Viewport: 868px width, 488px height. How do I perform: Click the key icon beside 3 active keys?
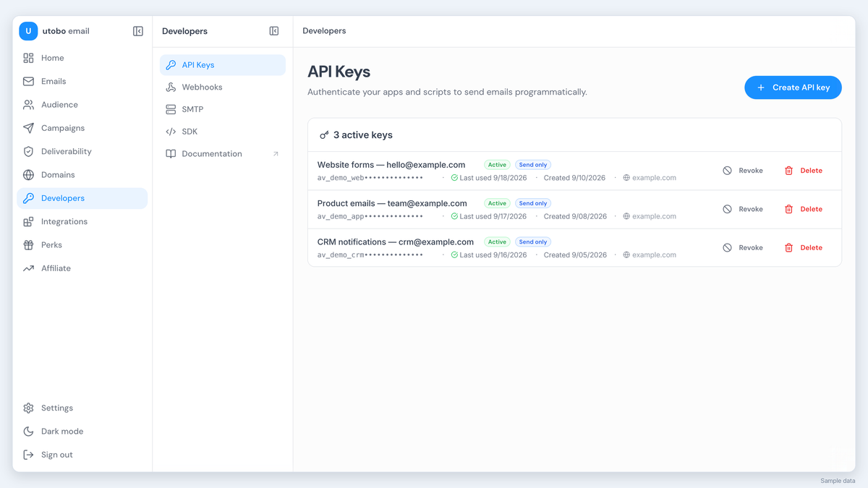click(324, 135)
